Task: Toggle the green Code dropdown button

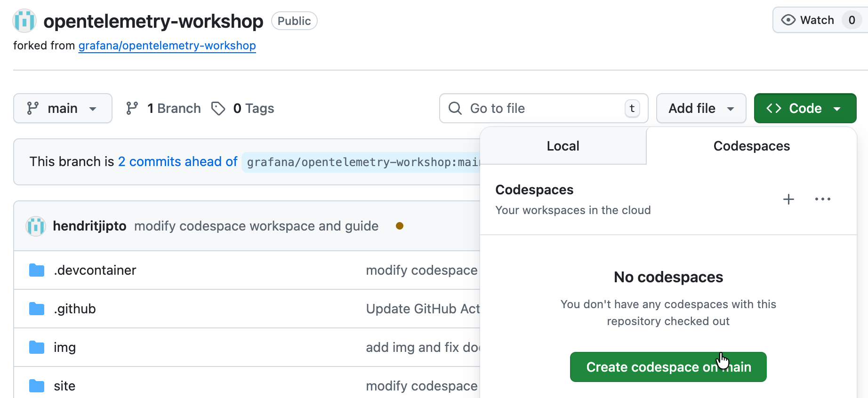Action: [805, 109]
